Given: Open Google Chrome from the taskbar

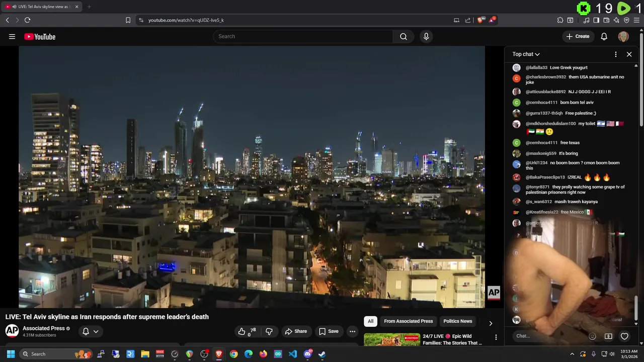Looking at the screenshot, I should (233, 354).
